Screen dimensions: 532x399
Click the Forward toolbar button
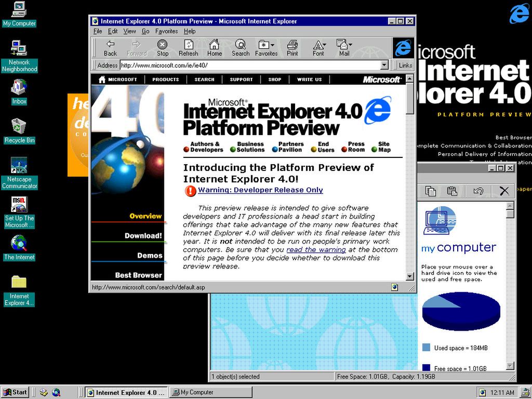click(137, 48)
